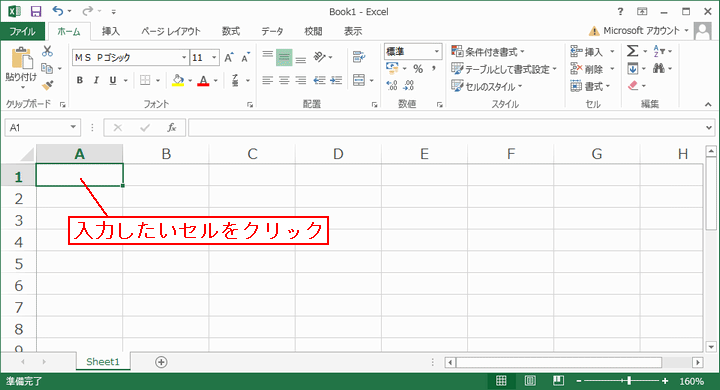Decrease font size with small A icon
This screenshot has height=390, width=720.
[x=245, y=57]
